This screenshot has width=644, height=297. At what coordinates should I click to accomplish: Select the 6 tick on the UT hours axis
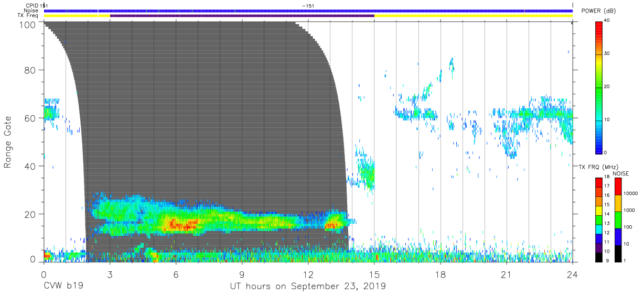click(176, 274)
